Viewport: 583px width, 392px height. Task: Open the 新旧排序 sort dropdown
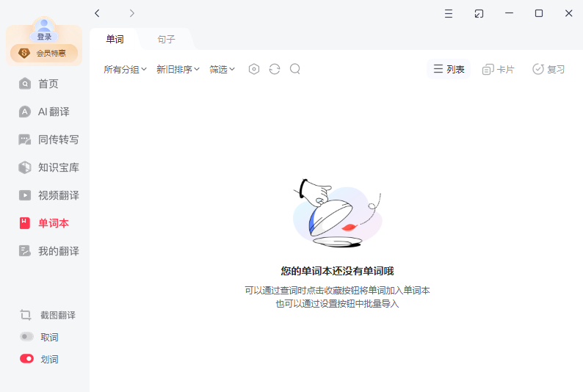[x=178, y=69]
